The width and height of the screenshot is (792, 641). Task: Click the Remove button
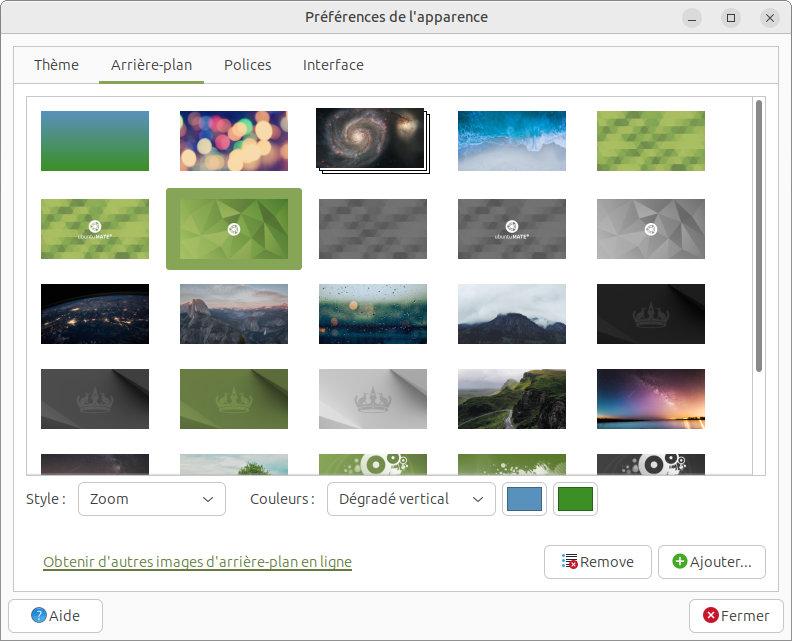click(x=597, y=562)
